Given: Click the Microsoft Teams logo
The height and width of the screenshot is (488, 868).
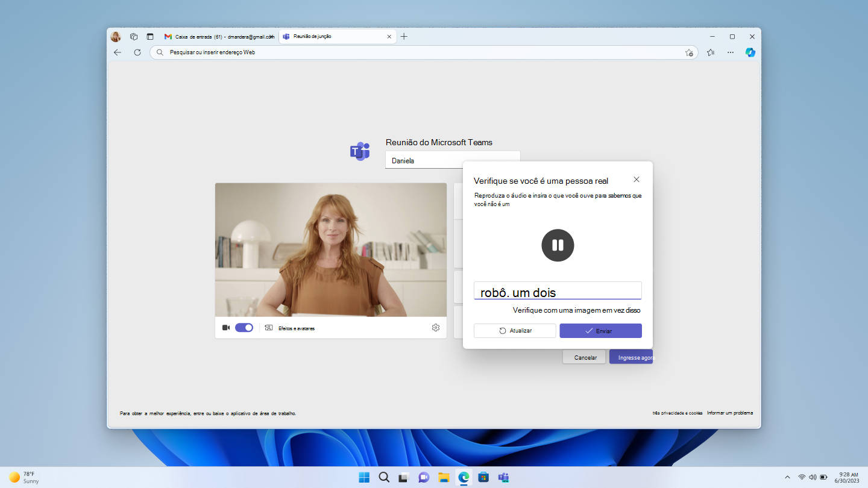Looking at the screenshot, I should (360, 152).
